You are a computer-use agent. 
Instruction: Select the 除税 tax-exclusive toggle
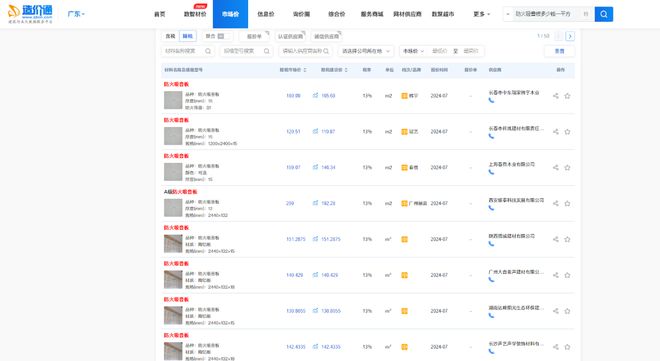point(188,36)
